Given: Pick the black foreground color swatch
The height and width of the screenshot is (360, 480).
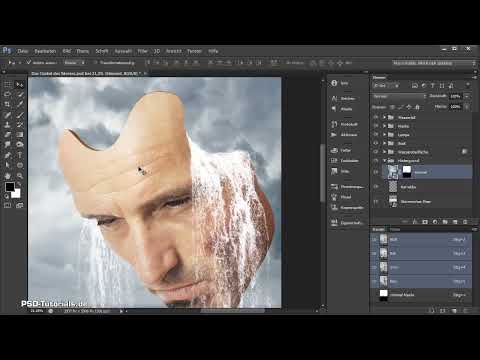Looking at the screenshot, I should [x=10, y=187].
